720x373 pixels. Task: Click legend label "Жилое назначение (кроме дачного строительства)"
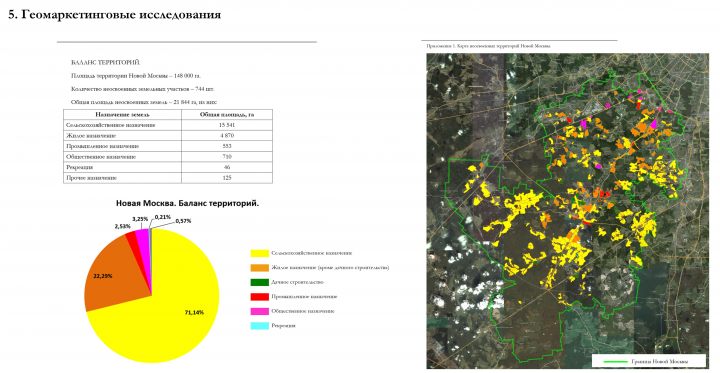click(330, 267)
